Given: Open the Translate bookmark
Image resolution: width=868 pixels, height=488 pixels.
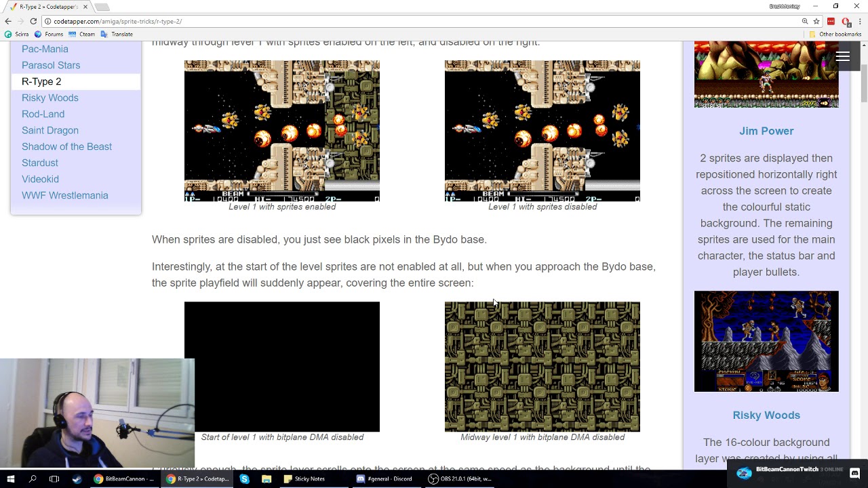Looking at the screenshot, I should pos(117,34).
